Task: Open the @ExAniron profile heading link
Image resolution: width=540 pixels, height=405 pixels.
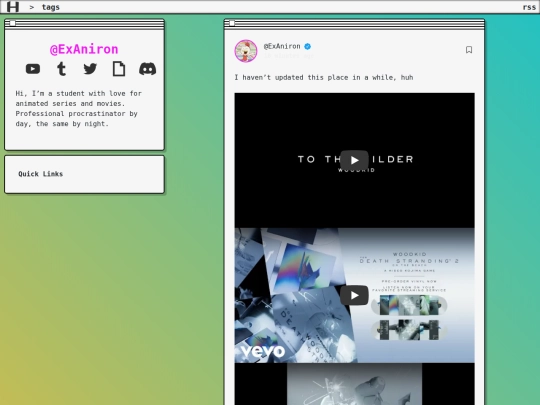Action: coord(84,49)
